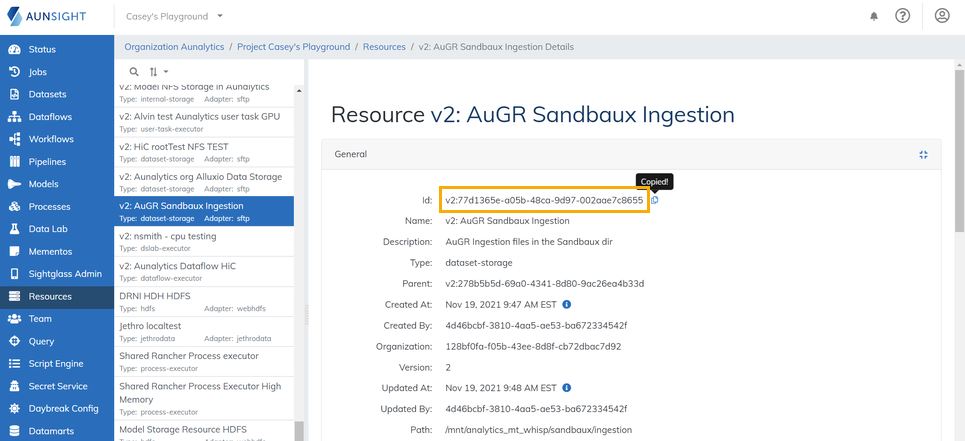Screen dimensions: 965x441
Task: Click the Organization value 128bf0fa-f05b-43ee-8d8f-cb72dbac7d92
Action: click(x=533, y=346)
